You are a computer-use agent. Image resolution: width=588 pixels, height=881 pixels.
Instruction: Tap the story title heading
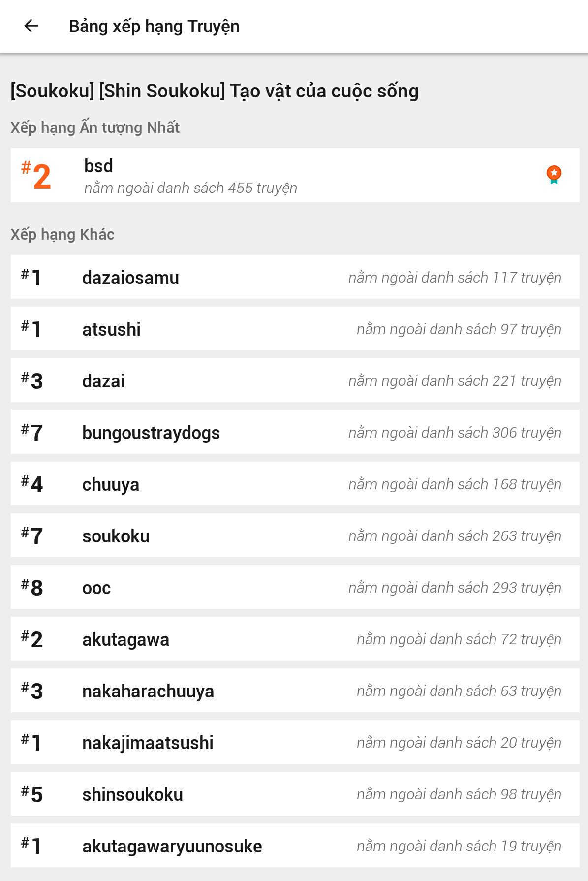click(x=215, y=91)
